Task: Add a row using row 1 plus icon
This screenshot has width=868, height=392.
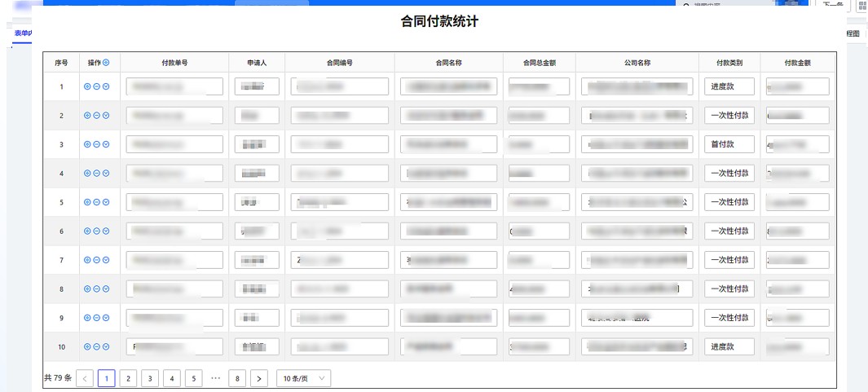Action: point(87,86)
